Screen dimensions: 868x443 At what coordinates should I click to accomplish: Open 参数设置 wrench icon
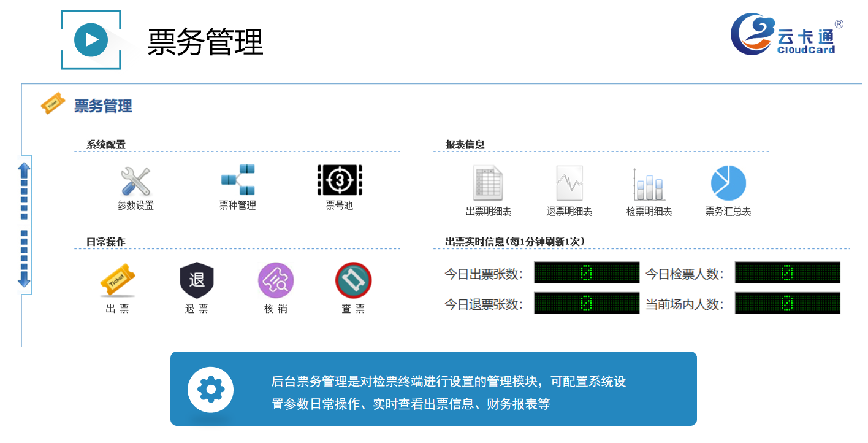click(135, 181)
